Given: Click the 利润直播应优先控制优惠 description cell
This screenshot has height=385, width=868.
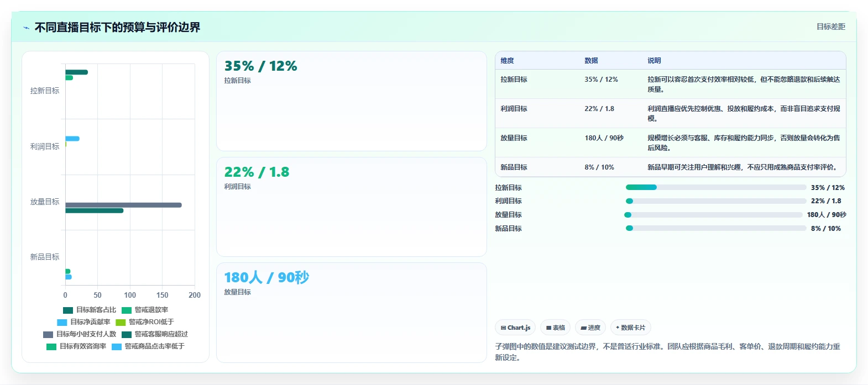Looking at the screenshot, I should (x=744, y=114).
